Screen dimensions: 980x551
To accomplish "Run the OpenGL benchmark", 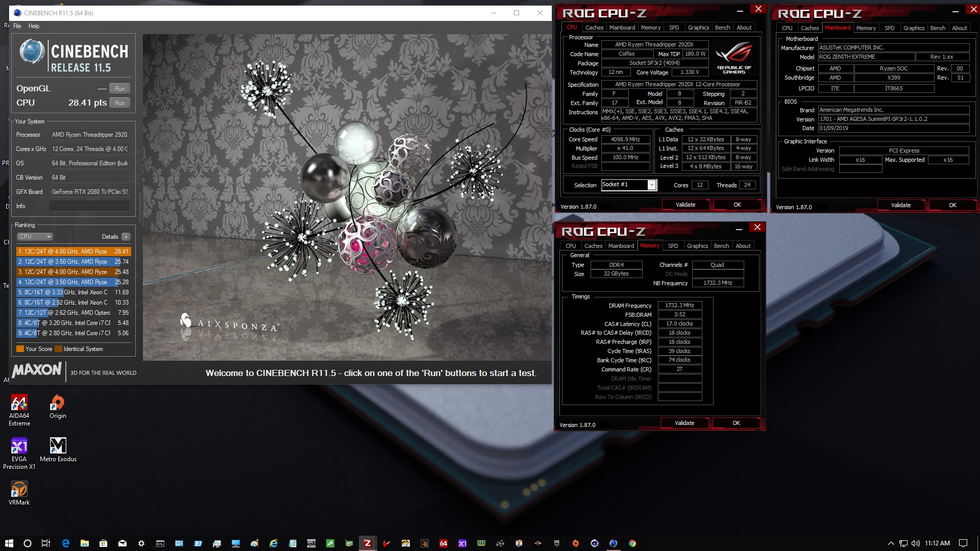I will tap(119, 89).
